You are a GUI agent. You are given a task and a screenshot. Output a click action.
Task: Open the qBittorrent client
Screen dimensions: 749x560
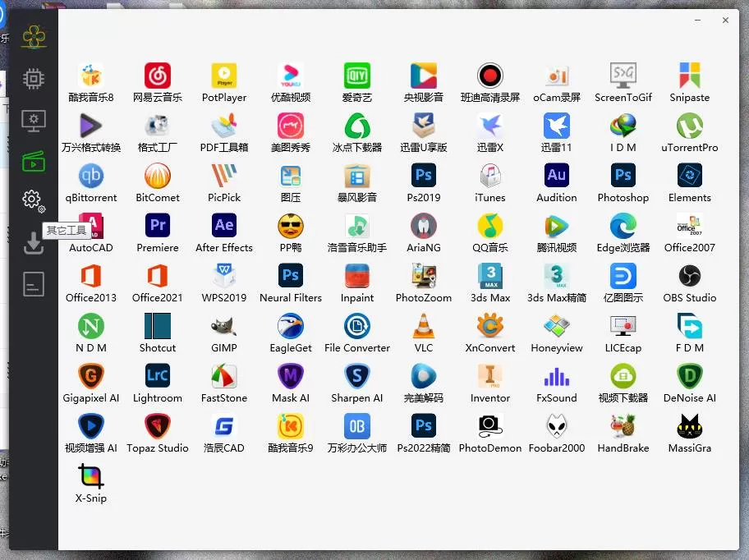pyautogui.click(x=91, y=176)
